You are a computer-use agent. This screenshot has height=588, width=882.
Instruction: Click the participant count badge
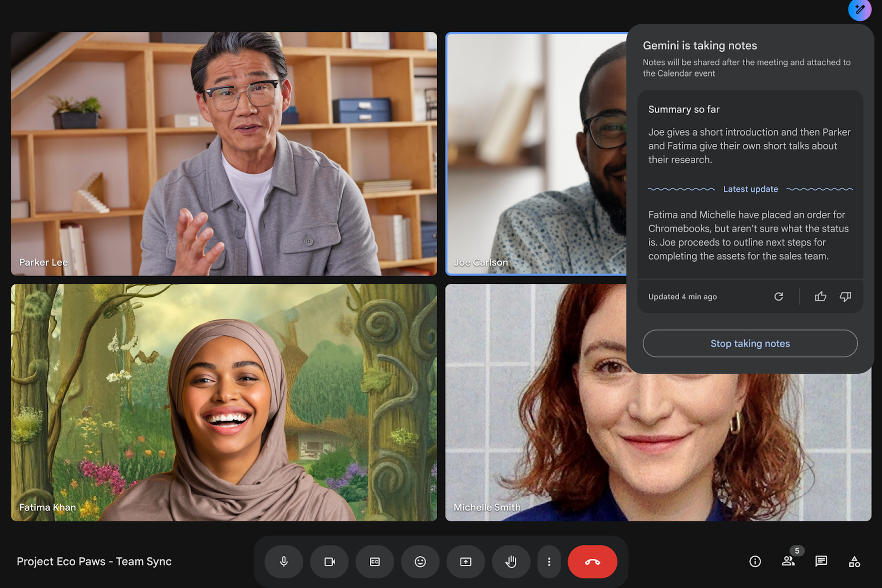(797, 551)
